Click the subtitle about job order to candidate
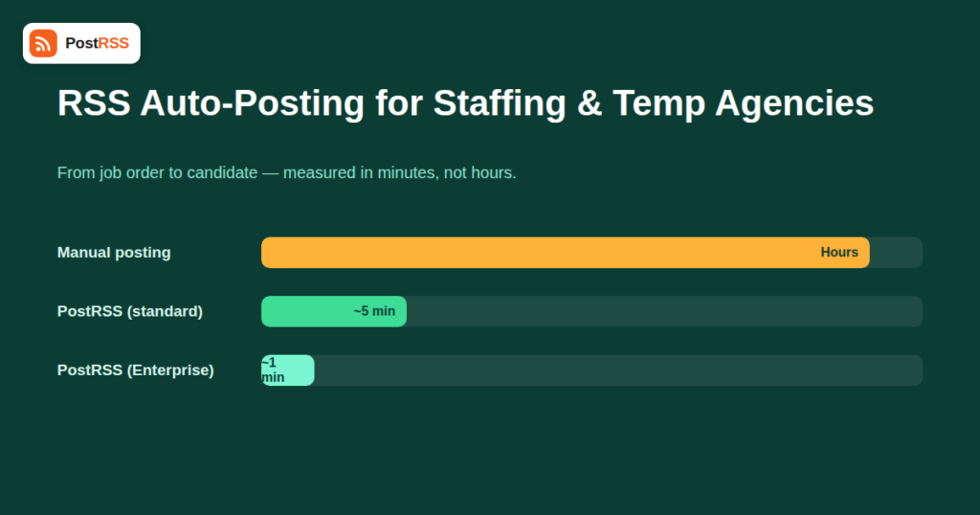Screen dimensions: 980x515 [287, 172]
